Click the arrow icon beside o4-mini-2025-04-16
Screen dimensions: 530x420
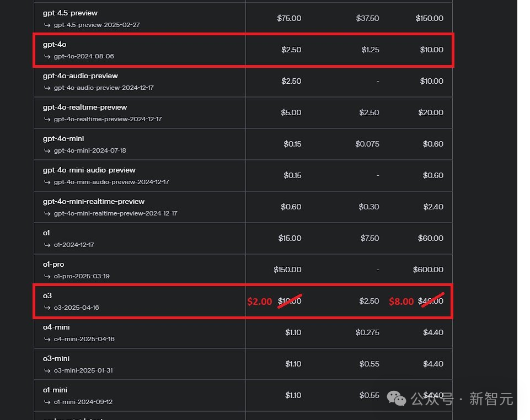tap(47, 339)
